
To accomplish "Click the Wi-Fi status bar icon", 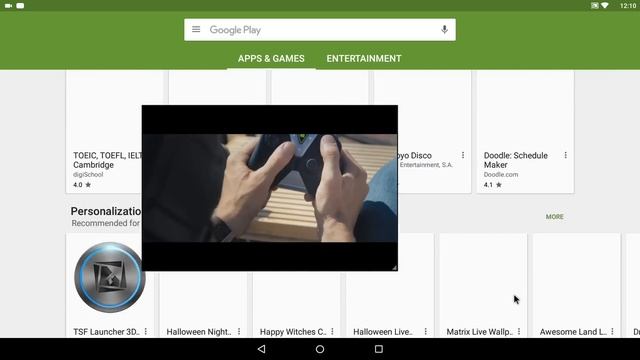I will pyautogui.click(x=605, y=5).
